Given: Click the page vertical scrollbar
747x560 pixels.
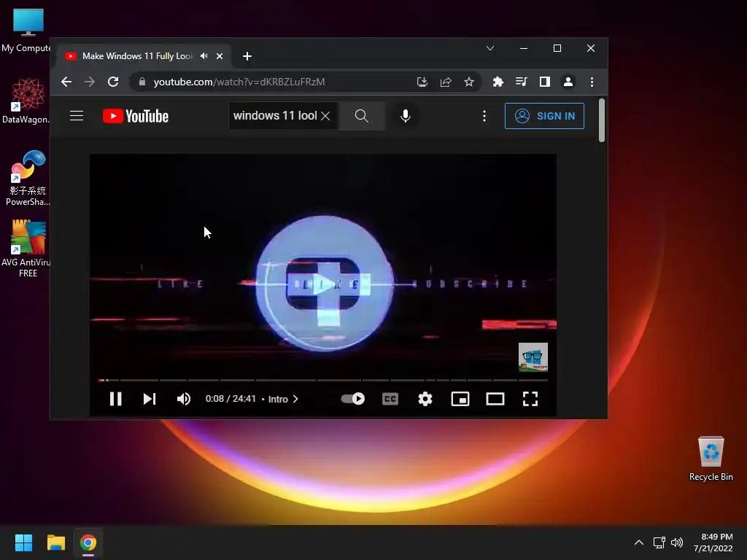Looking at the screenshot, I should (602, 120).
